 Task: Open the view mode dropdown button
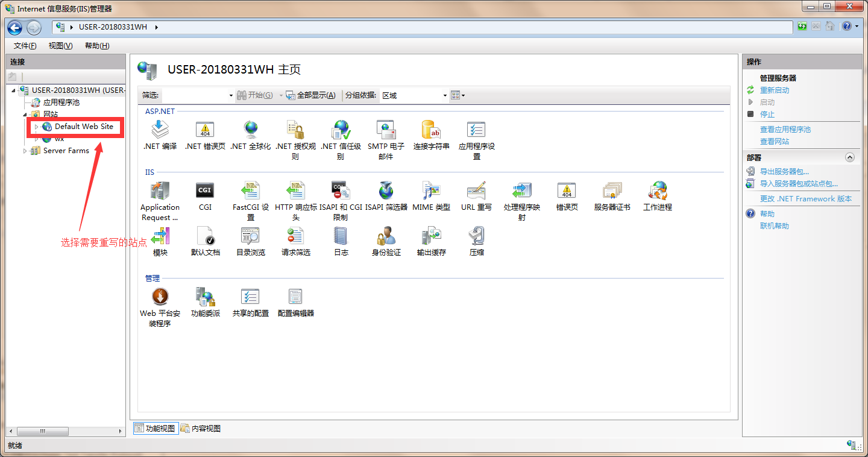pos(458,95)
